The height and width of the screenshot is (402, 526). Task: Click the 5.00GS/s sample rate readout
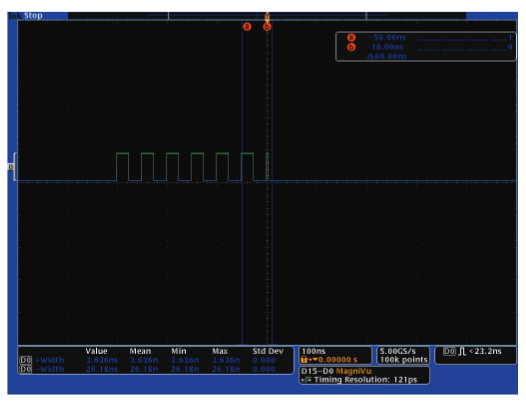point(398,351)
